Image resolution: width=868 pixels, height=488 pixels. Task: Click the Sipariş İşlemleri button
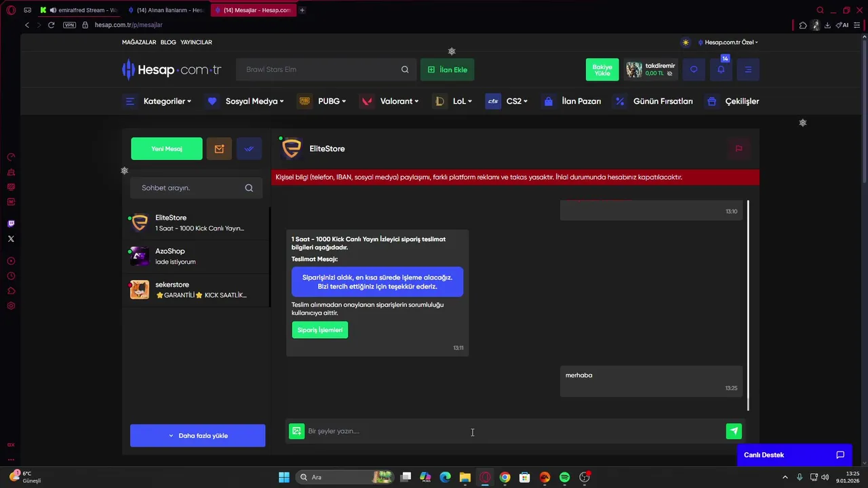320,330
